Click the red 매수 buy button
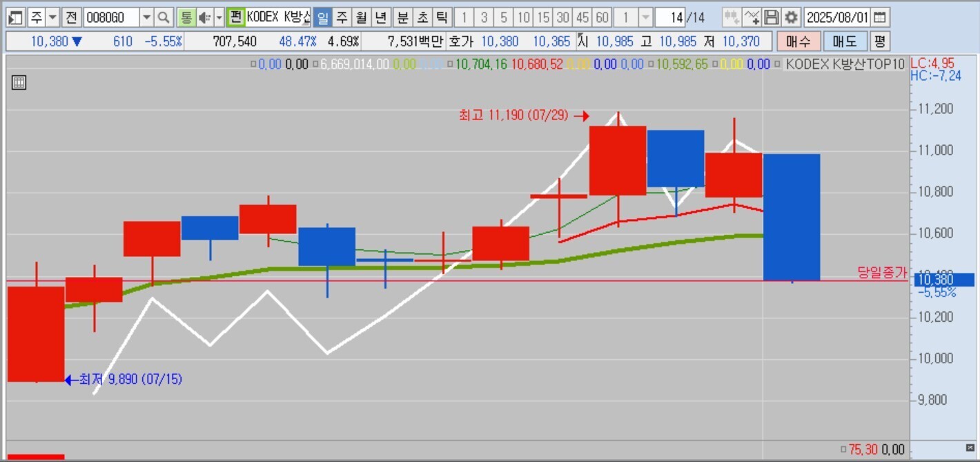Image resolution: width=980 pixels, height=462 pixels. [798, 41]
